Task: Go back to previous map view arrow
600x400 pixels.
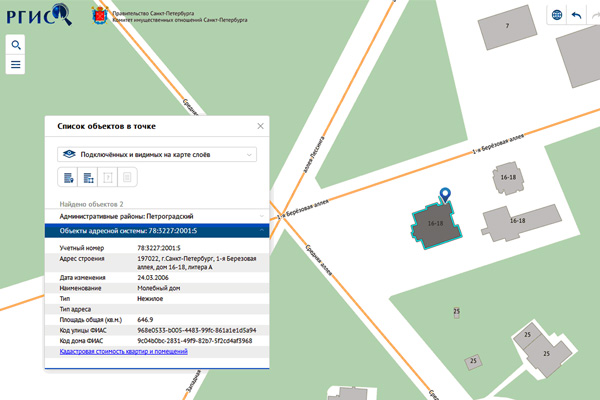Action: tap(575, 15)
